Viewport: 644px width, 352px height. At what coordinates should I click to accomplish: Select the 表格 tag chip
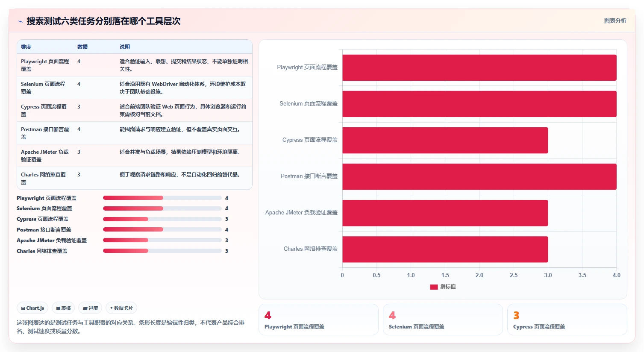pos(63,308)
